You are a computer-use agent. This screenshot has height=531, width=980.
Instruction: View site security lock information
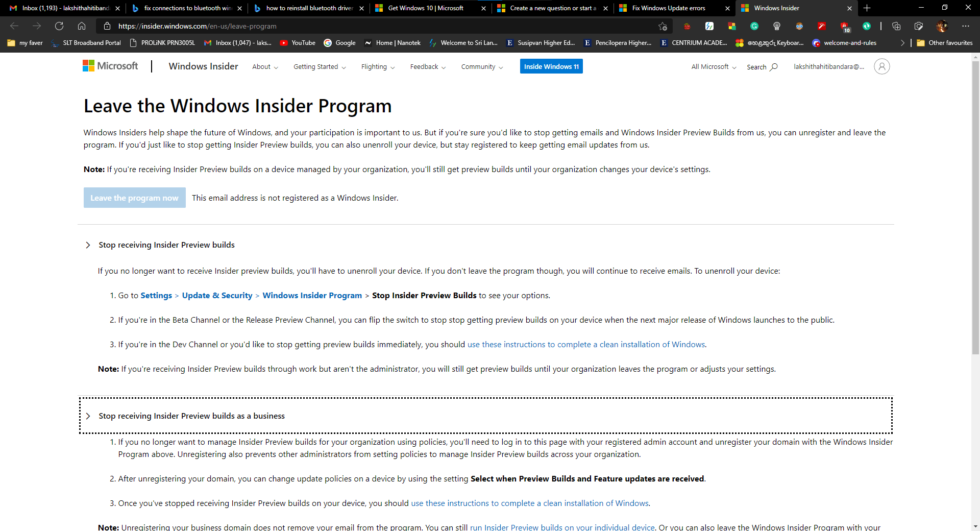(x=107, y=26)
